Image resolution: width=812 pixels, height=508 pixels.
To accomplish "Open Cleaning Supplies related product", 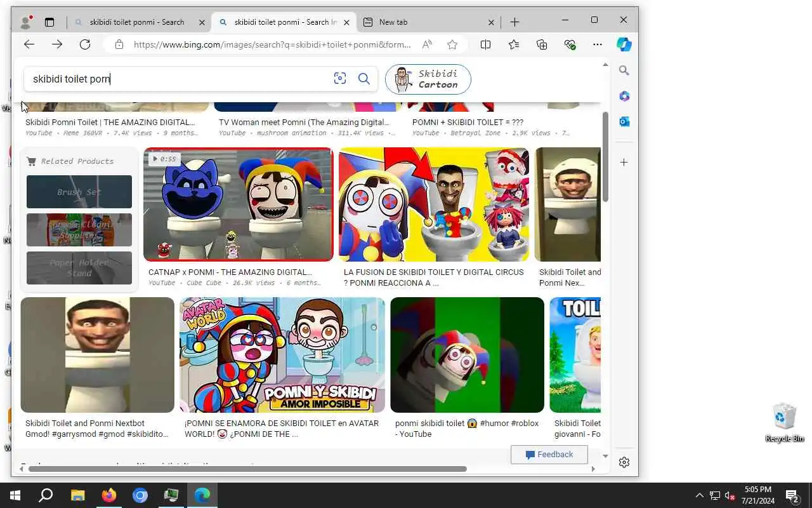I will click(x=79, y=230).
